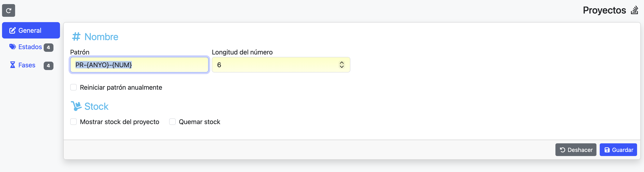Click the Estados tags icon
This screenshot has height=172, width=644.
(x=12, y=47)
